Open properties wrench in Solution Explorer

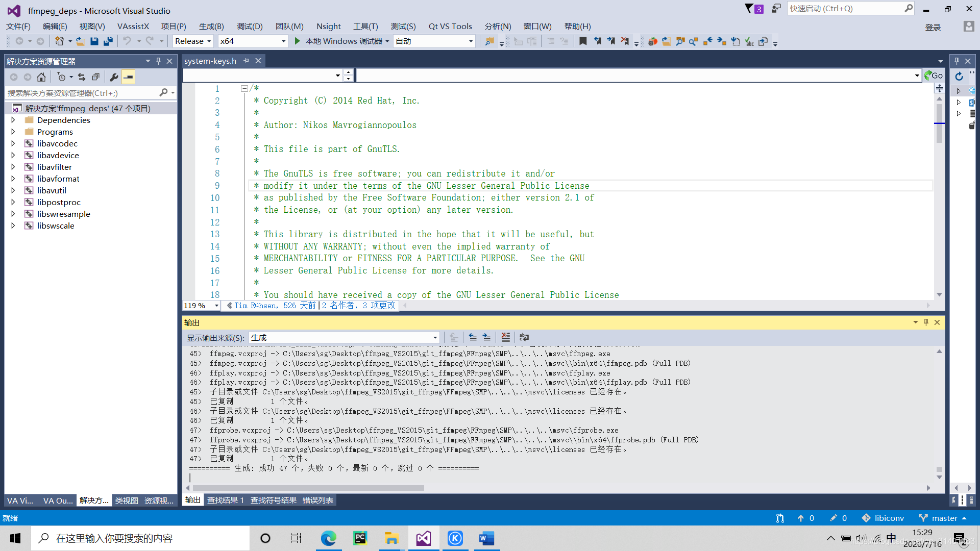(x=114, y=77)
